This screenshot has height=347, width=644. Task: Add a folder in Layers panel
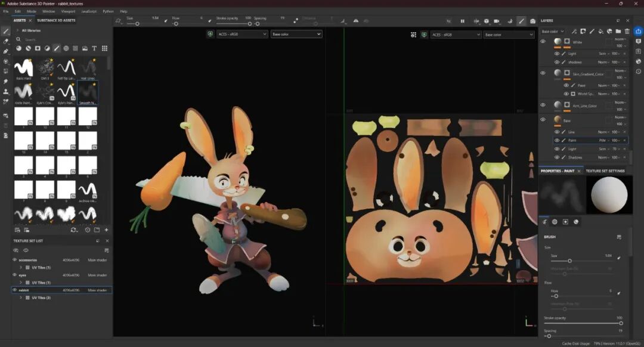pos(618,31)
